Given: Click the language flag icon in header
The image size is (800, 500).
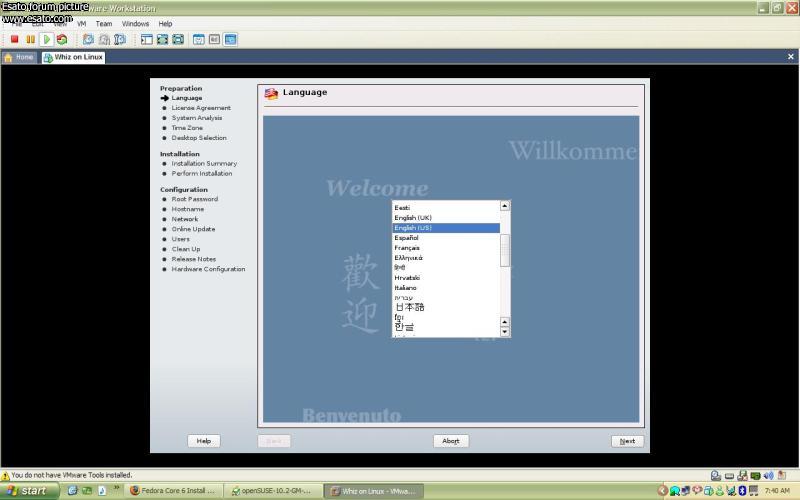Looking at the screenshot, I should click(x=271, y=93).
